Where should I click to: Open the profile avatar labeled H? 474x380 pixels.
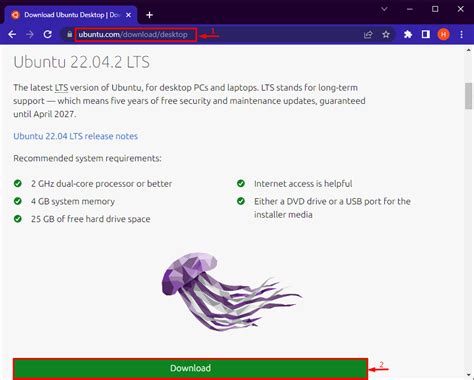click(x=443, y=34)
